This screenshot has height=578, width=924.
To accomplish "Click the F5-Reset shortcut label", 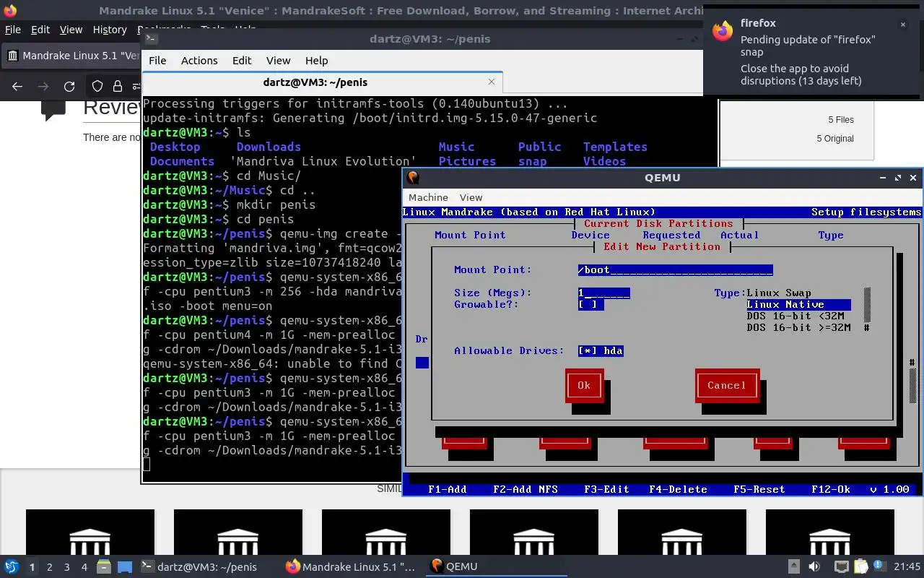I will pyautogui.click(x=759, y=489).
